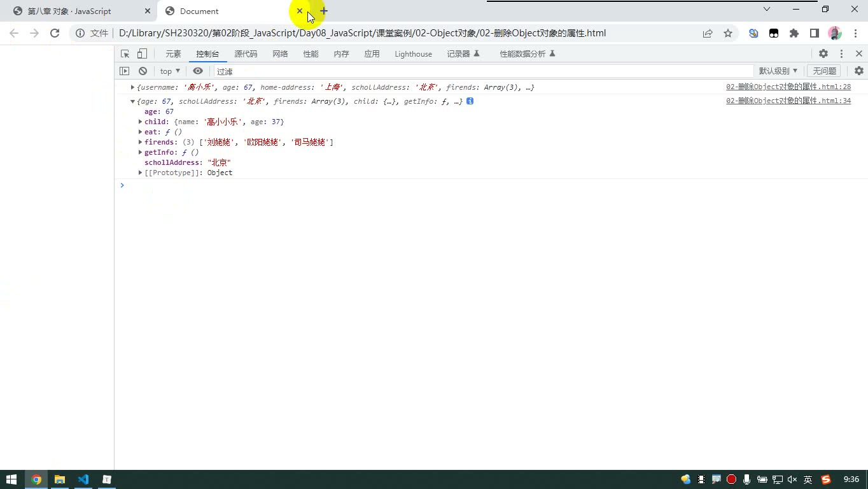The height and width of the screenshot is (489, 868).
Task: Open the top JavaScript context dropdown
Action: [170, 71]
